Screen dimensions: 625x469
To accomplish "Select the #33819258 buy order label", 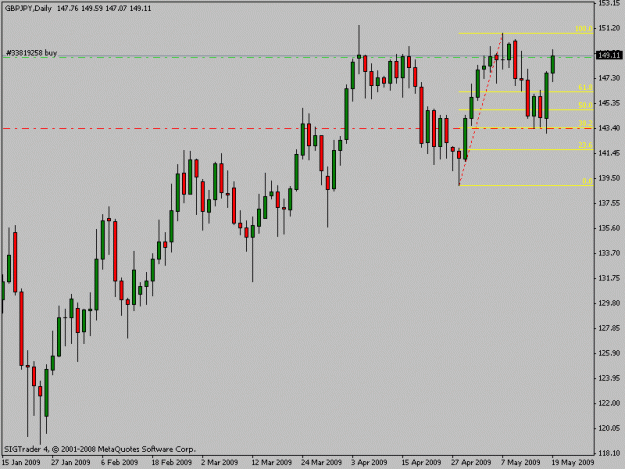I will (31, 53).
